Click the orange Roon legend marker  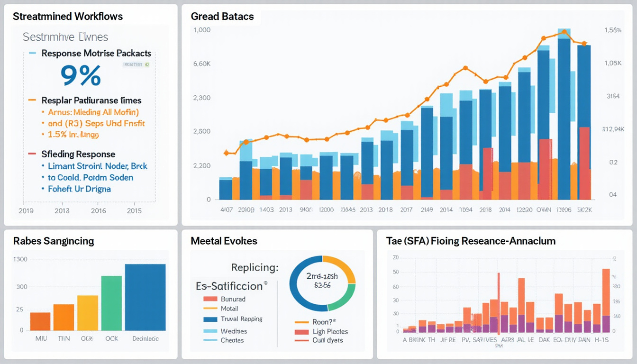point(302,321)
